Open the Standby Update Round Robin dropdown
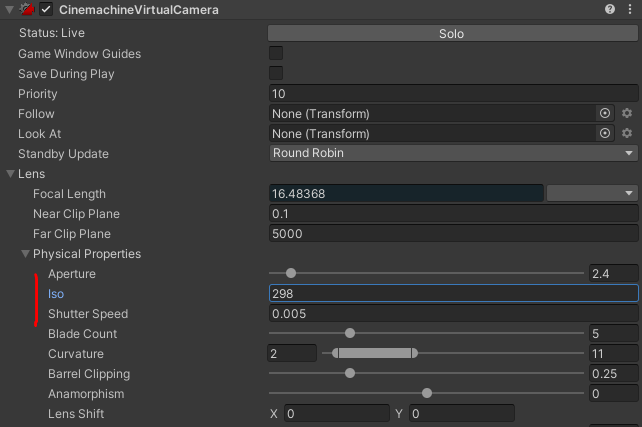This screenshot has height=427, width=642. 453,154
